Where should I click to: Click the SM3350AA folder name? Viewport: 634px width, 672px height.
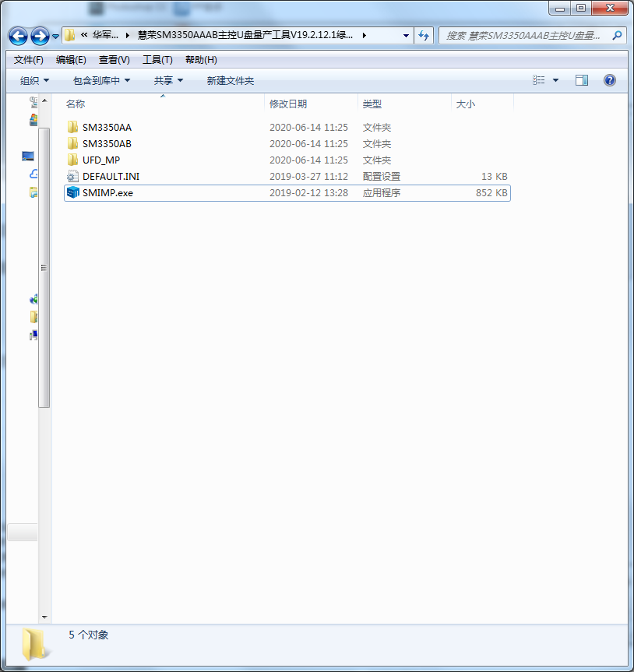pyautogui.click(x=107, y=128)
